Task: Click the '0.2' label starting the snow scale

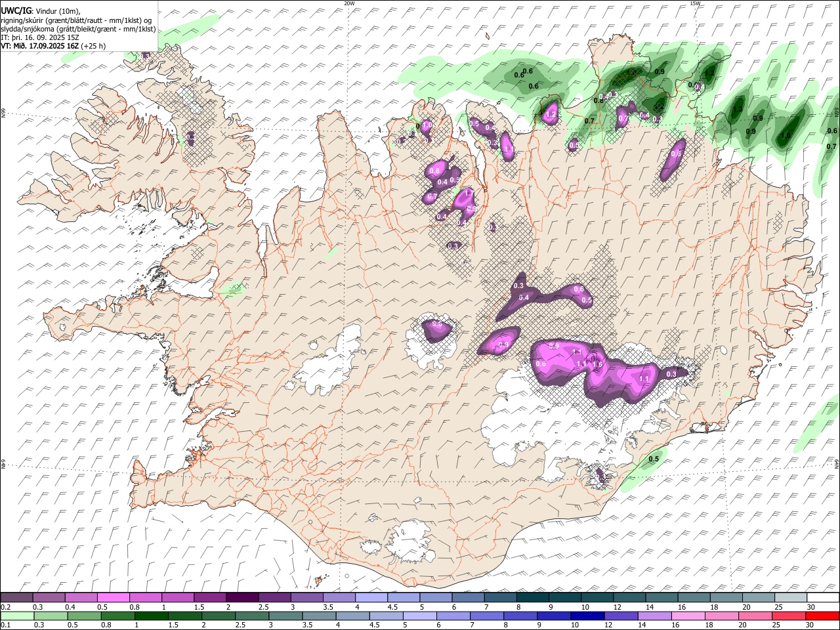Action: 6,607
